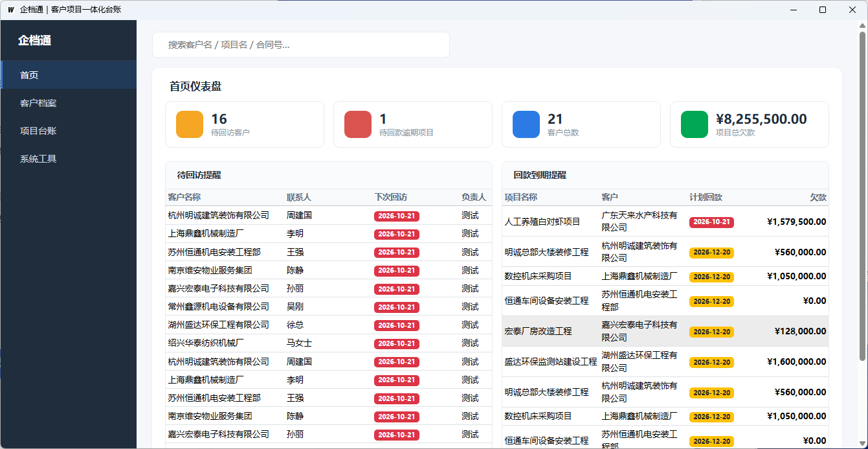Open project 宏泰厂房改造工程
The height and width of the screenshot is (449, 868).
[538, 331]
